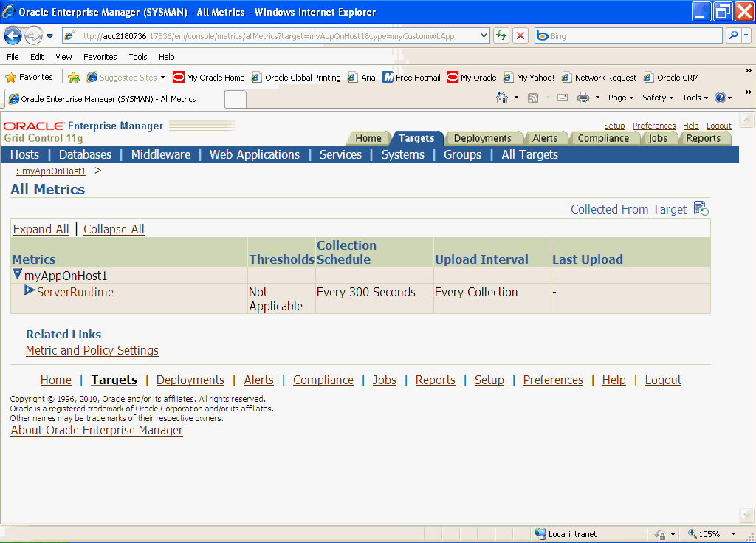Click the address bar URL field
This screenshot has width=756, height=543.
[278, 35]
